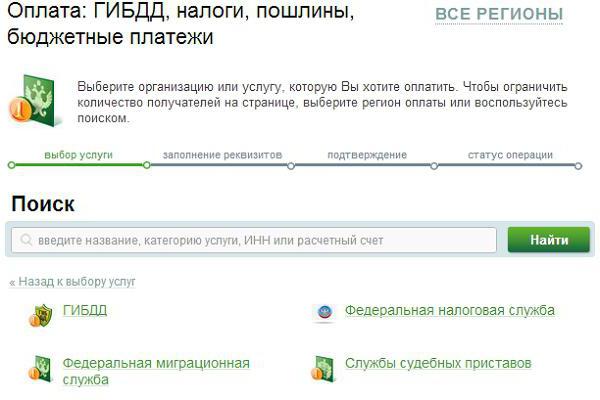Focus the service search input field
600x400 pixels.
[x=260, y=241]
